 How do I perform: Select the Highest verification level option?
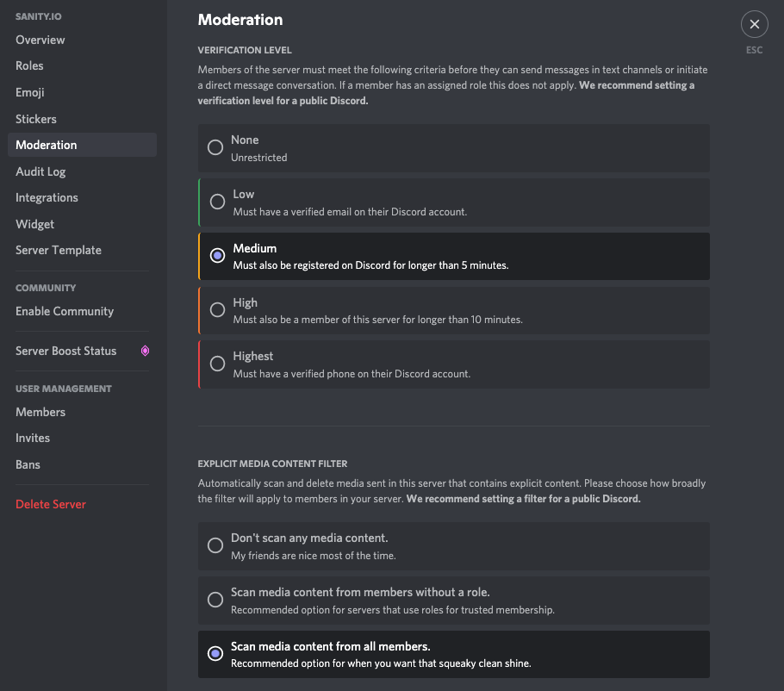(x=216, y=364)
